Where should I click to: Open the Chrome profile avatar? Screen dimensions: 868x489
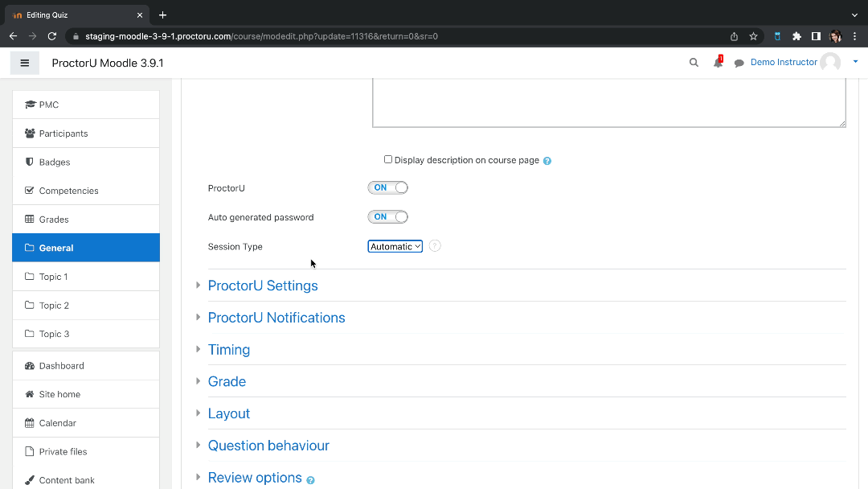(x=835, y=36)
